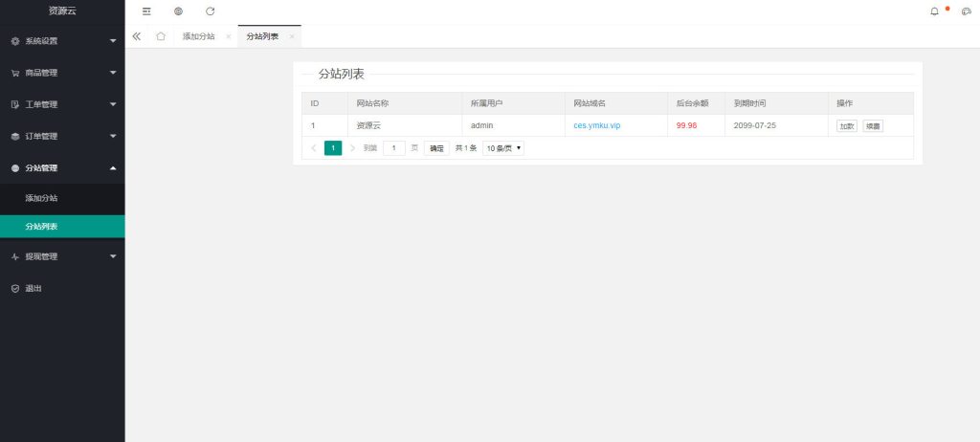The width and height of the screenshot is (980, 442).
Task: Click the document icon beside 工单管理
Action: (15, 104)
